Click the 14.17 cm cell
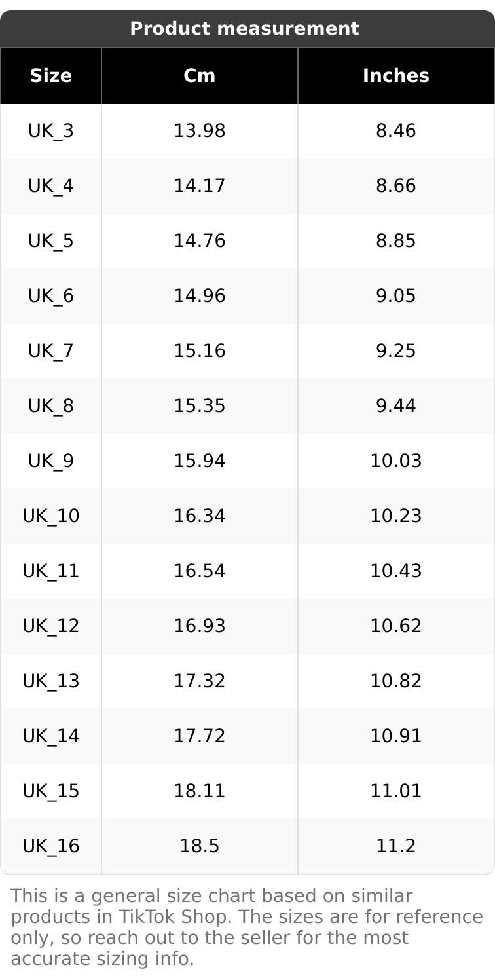 coord(200,186)
